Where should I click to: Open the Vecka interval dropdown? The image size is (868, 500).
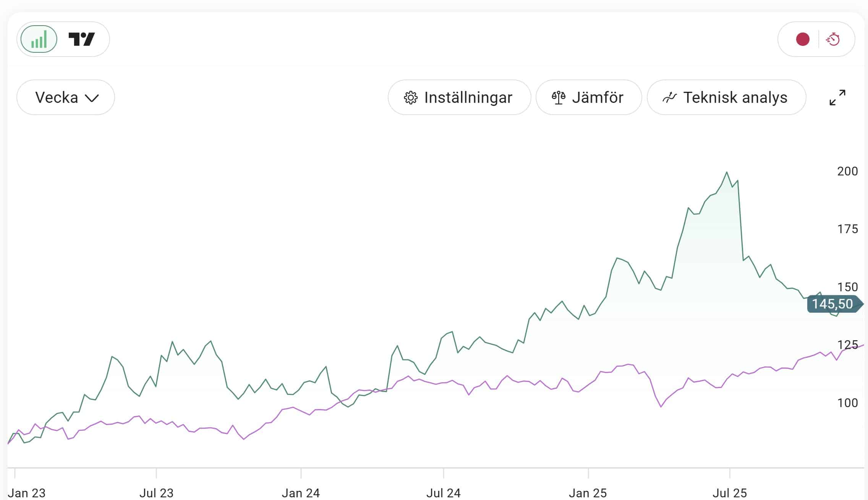66,97
